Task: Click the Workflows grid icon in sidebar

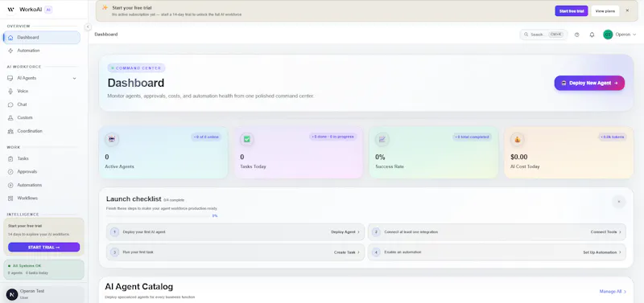Action: coord(10,198)
